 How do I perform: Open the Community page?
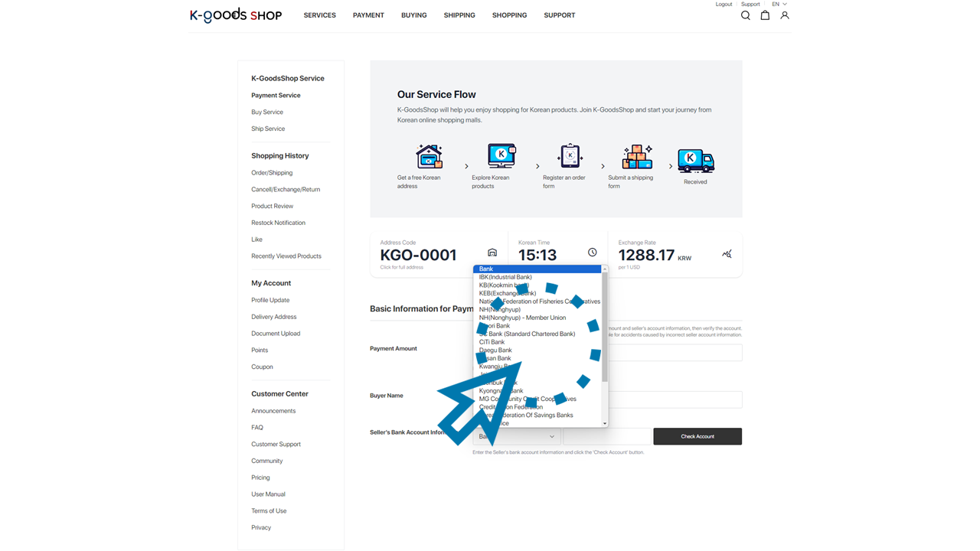tap(267, 461)
